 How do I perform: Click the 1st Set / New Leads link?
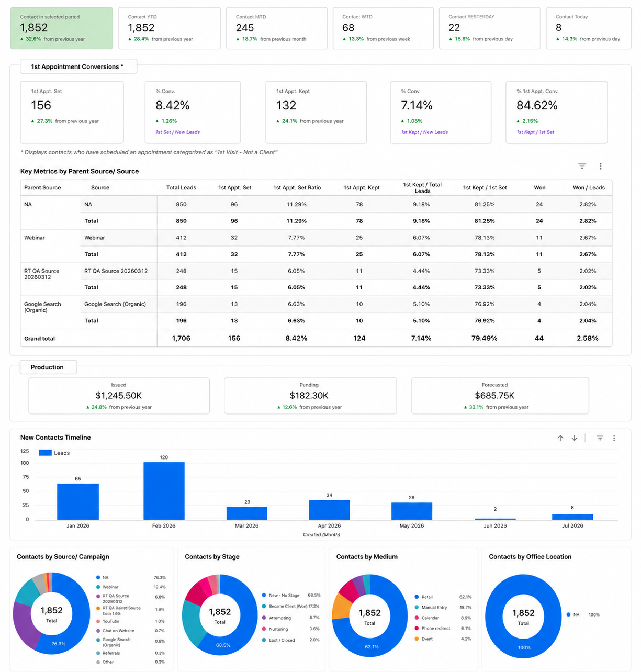point(177,132)
